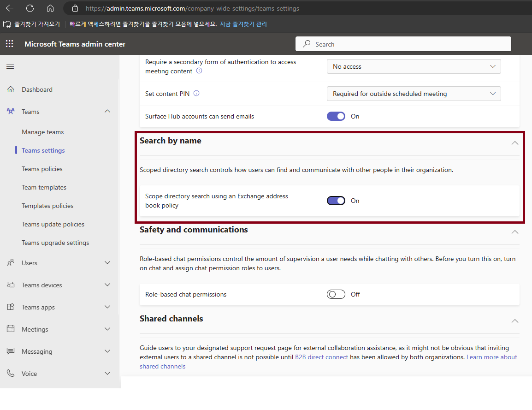The width and height of the screenshot is (532, 410).
Task: Follow the B2B direct connect link
Action: click(321, 357)
